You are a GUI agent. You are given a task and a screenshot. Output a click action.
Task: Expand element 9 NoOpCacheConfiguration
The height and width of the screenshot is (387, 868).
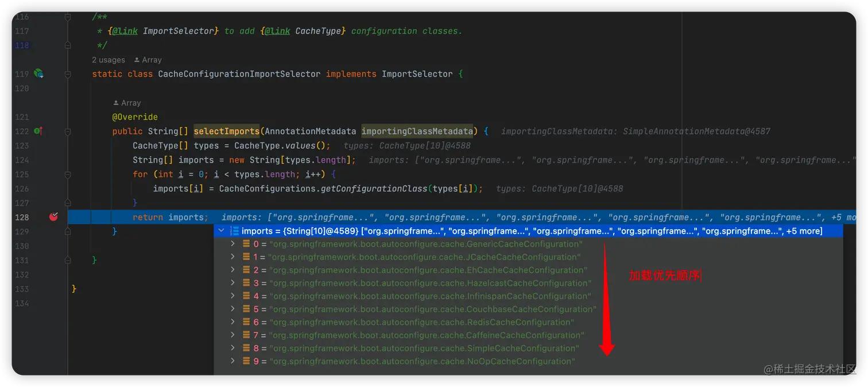(x=232, y=361)
